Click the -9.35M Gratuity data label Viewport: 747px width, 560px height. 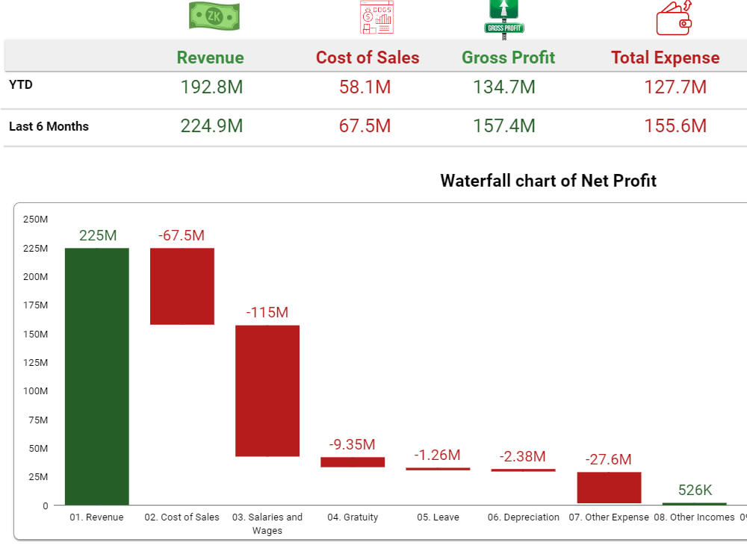tap(352, 444)
